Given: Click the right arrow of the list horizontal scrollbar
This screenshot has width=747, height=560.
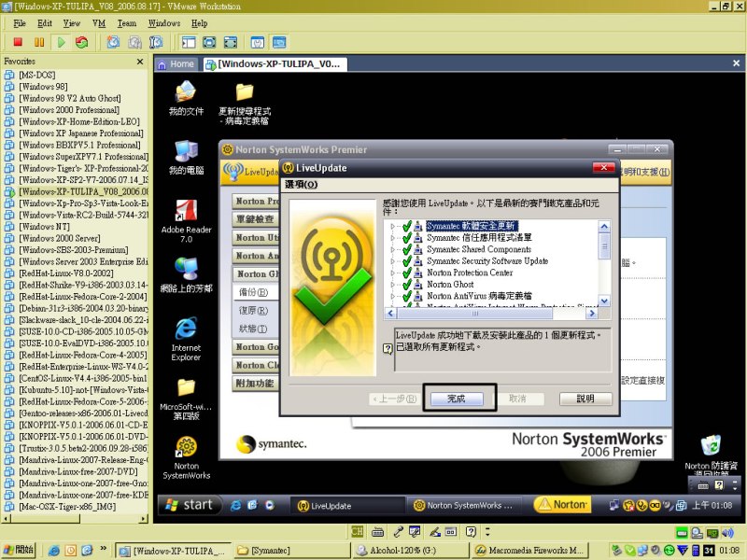Looking at the screenshot, I should pos(592,314).
